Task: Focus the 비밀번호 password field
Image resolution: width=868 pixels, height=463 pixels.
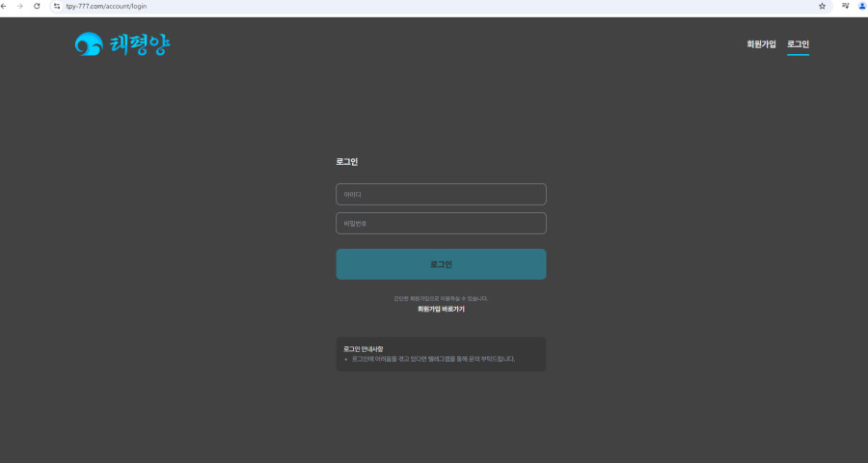Action: [441, 224]
